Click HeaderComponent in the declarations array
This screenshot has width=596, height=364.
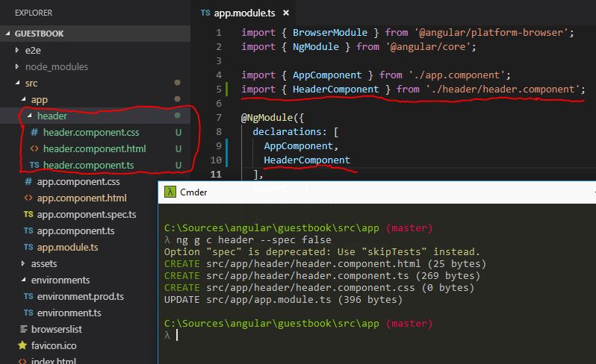[307, 160]
